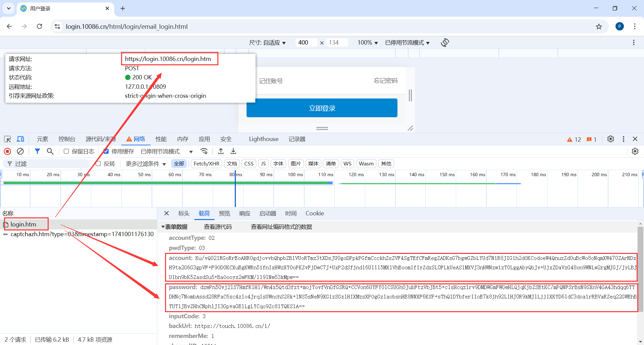Open device toolbar more options menu
Image resolution: width=644 pixels, height=345 pixels.
click(634, 43)
